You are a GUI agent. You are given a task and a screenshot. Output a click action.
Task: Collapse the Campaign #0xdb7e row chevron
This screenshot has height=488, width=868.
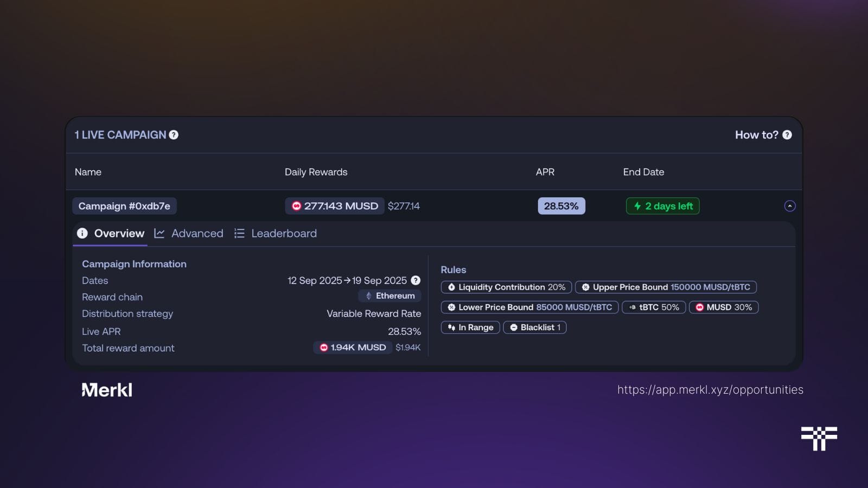790,206
